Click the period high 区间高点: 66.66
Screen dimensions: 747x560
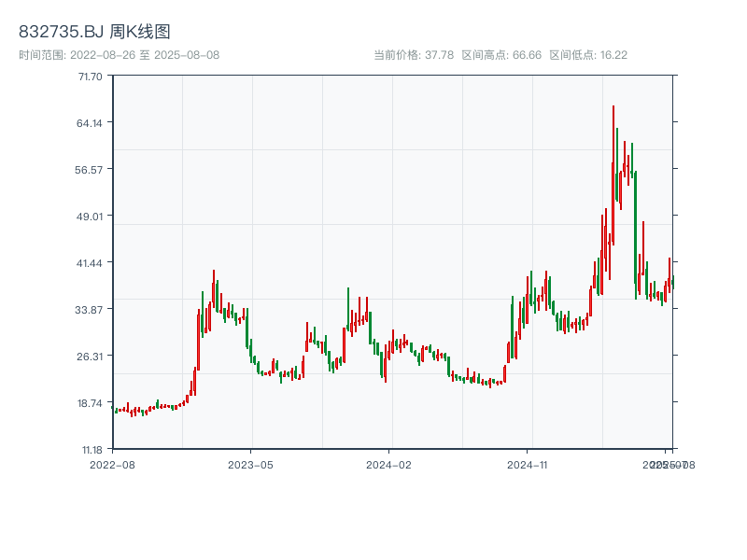tap(501, 55)
